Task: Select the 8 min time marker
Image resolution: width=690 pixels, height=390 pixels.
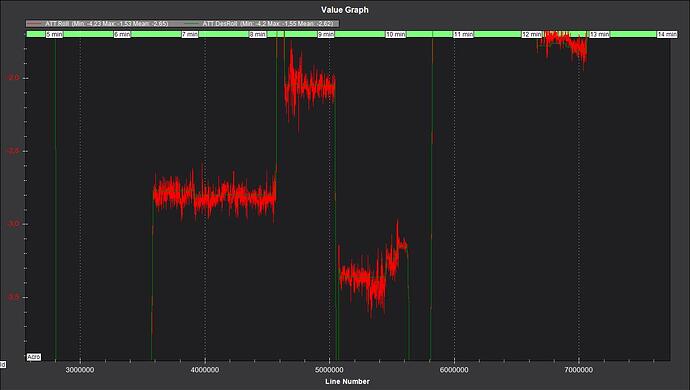Action: [258, 34]
